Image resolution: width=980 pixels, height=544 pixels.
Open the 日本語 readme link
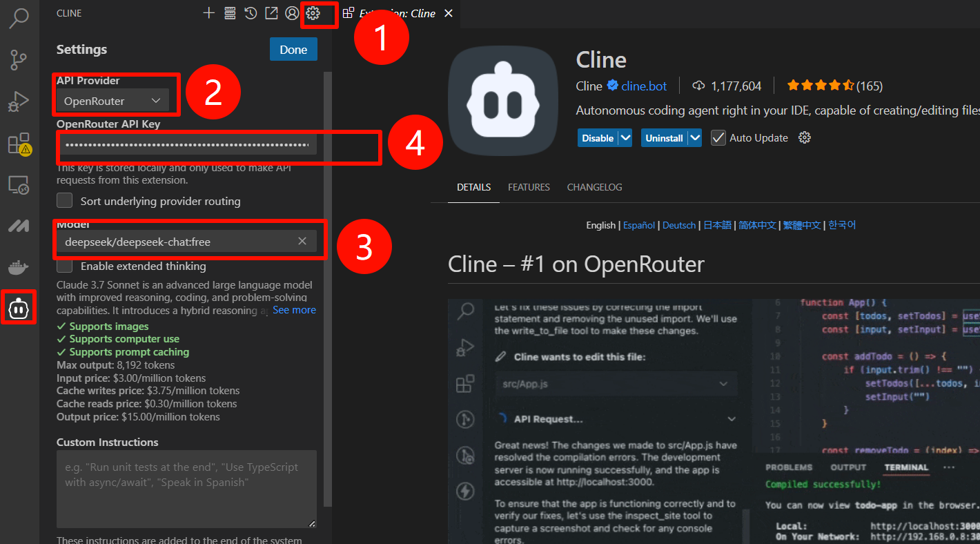[717, 225]
